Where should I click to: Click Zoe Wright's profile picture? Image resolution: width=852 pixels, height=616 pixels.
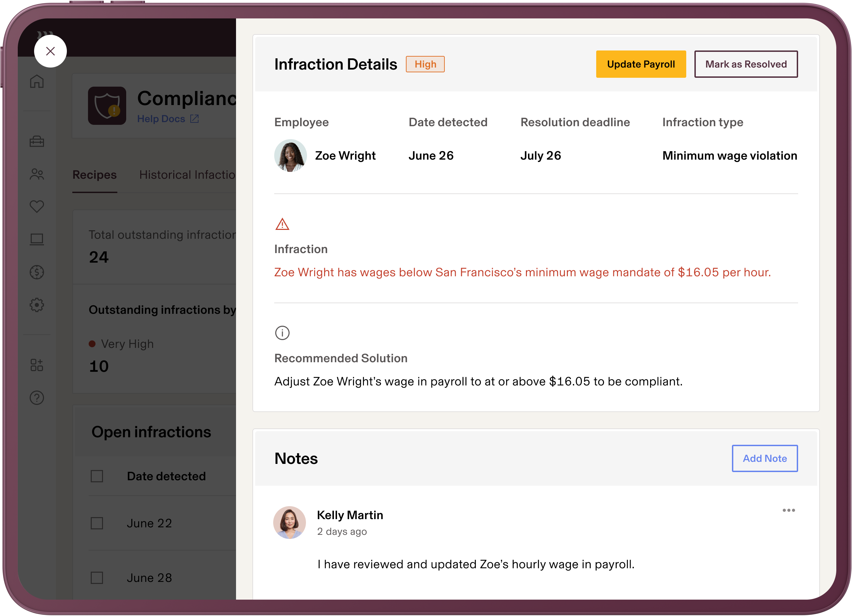coord(290,155)
